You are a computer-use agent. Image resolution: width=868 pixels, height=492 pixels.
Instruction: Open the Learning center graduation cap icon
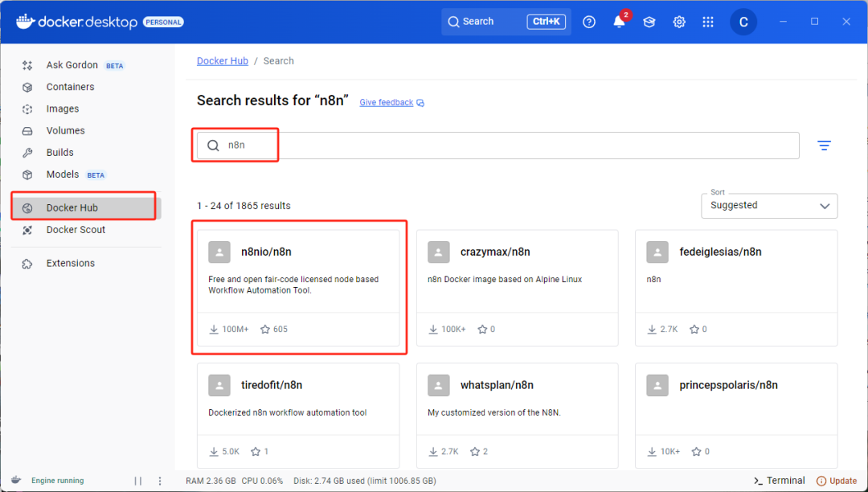649,22
